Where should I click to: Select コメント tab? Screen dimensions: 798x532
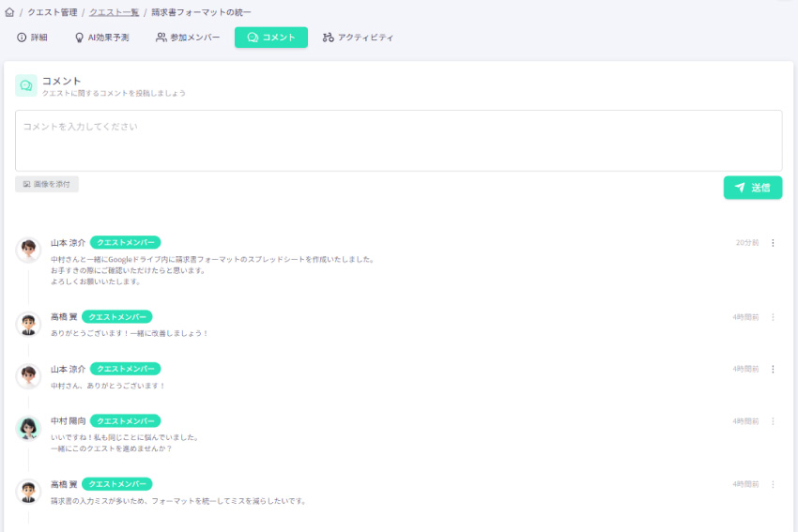click(x=270, y=38)
